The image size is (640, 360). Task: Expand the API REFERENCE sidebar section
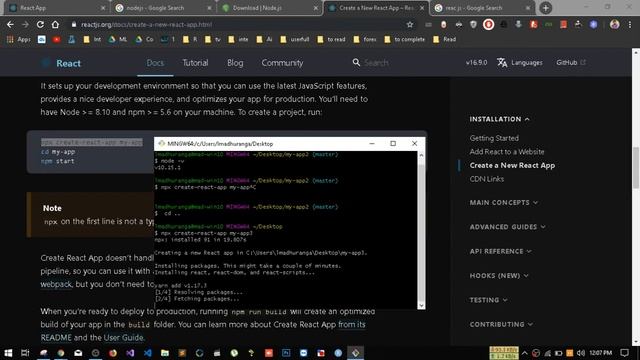(500, 251)
